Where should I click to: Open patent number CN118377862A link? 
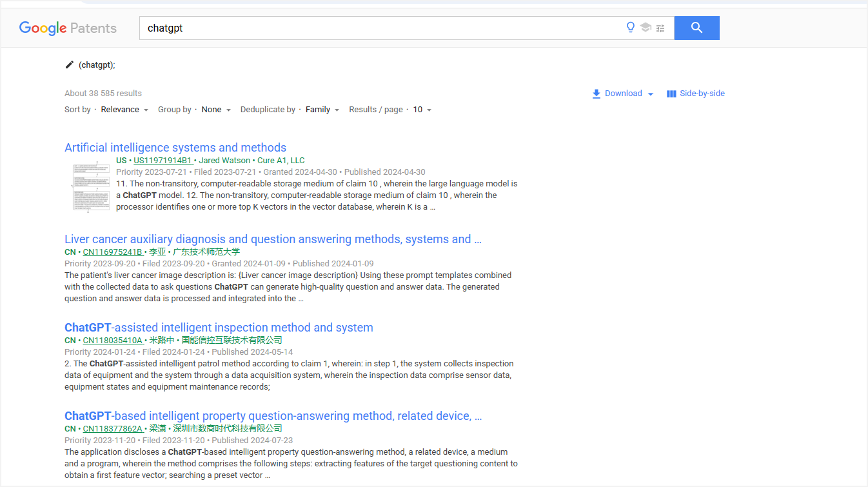pyautogui.click(x=112, y=429)
